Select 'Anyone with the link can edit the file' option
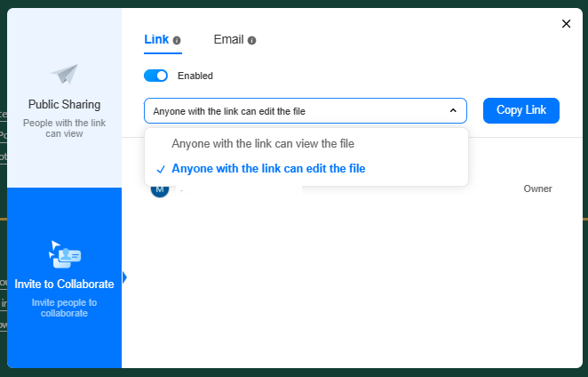This screenshot has height=377, width=588. (x=268, y=169)
